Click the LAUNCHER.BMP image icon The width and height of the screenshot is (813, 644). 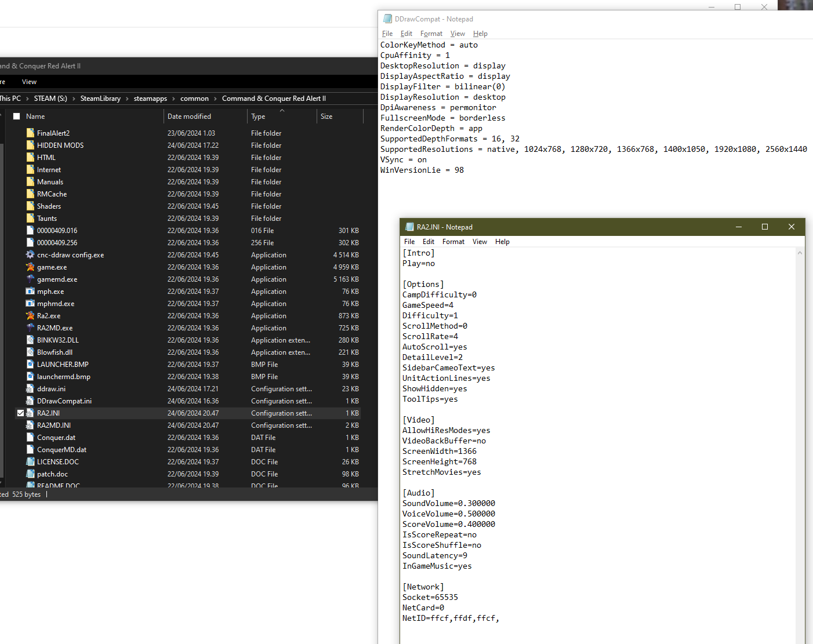click(x=30, y=364)
